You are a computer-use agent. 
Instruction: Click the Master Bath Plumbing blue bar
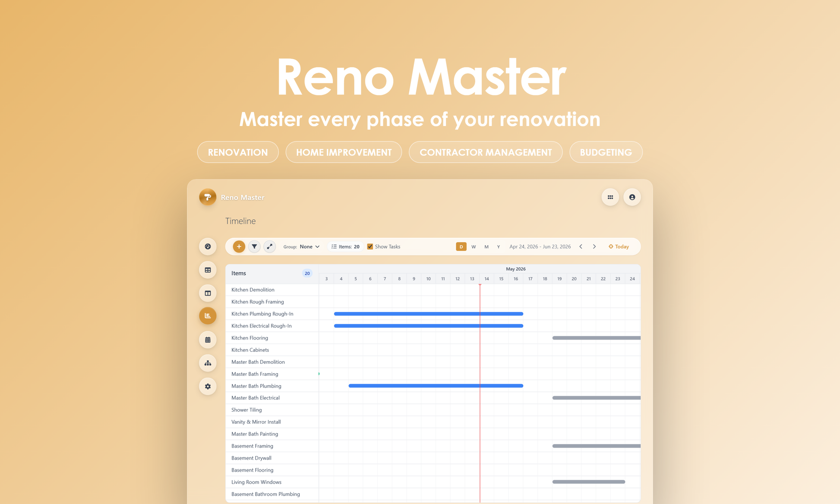(x=436, y=386)
